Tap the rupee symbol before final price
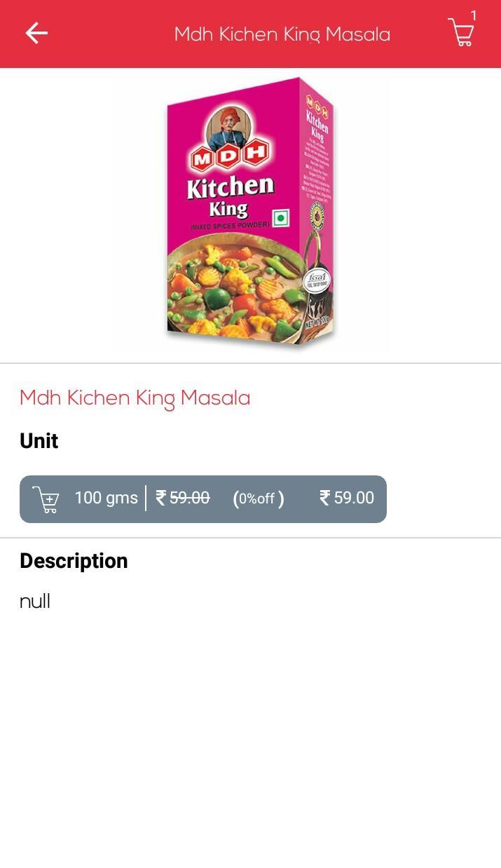The width and height of the screenshot is (501, 868). [324, 498]
